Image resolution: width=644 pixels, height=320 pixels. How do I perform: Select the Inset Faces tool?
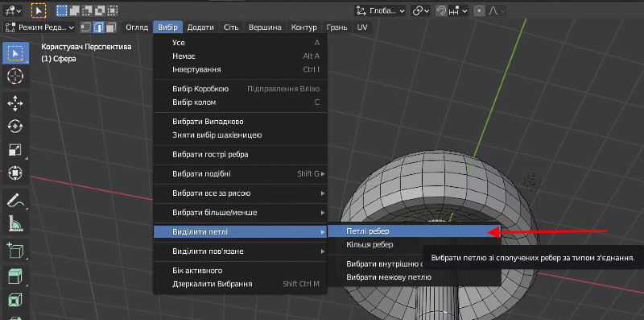[x=15, y=301]
